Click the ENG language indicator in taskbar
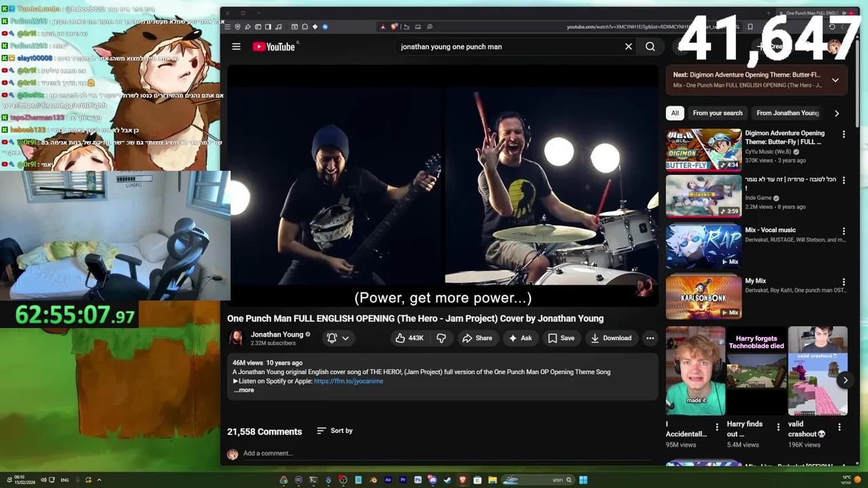This screenshot has height=488, width=868. tap(64, 480)
